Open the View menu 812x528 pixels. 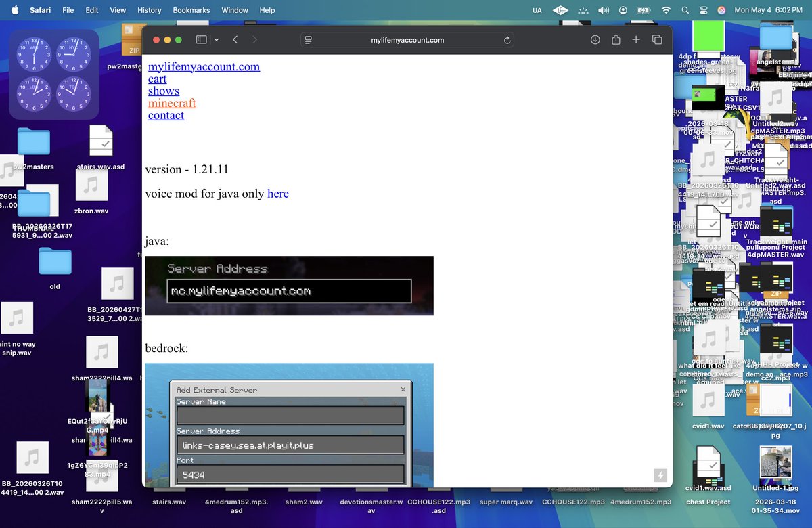click(118, 10)
